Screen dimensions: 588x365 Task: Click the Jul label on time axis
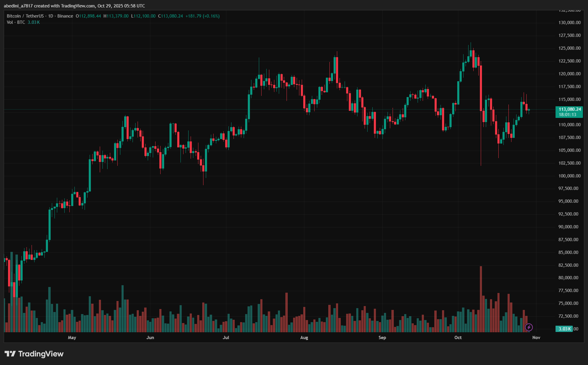pyautogui.click(x=226, y=337)
